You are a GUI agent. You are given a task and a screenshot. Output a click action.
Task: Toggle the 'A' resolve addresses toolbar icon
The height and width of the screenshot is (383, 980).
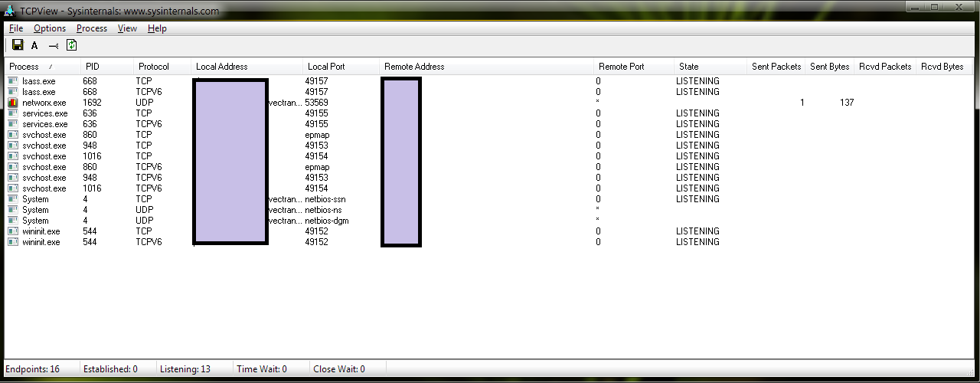click(34, 45)
